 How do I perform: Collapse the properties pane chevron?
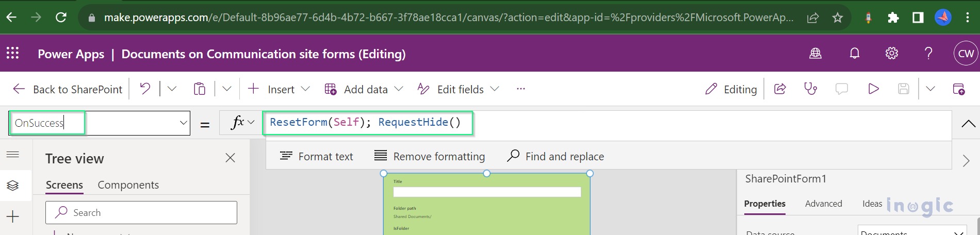[x=966, y=161]
